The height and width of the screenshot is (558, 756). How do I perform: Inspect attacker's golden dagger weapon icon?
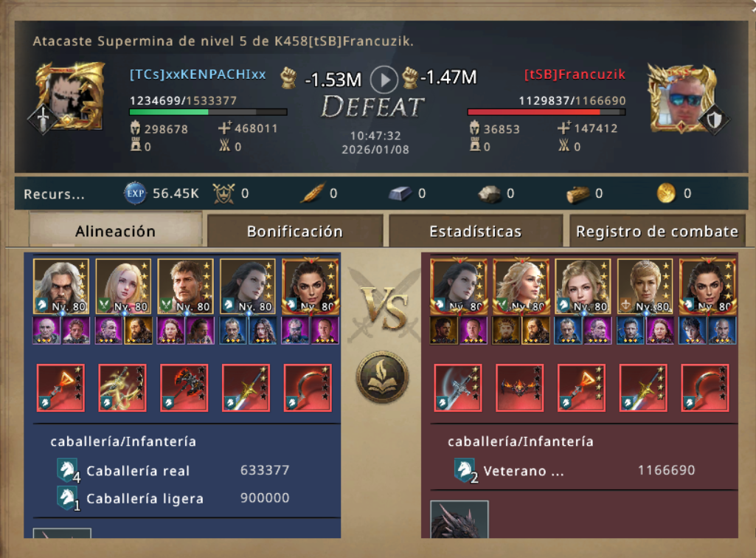point(122,387)
